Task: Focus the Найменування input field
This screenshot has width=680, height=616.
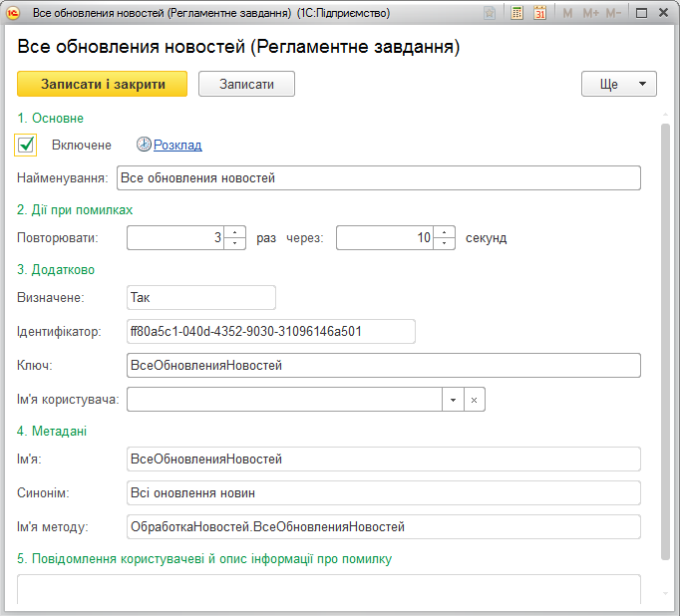Action: 379,177
